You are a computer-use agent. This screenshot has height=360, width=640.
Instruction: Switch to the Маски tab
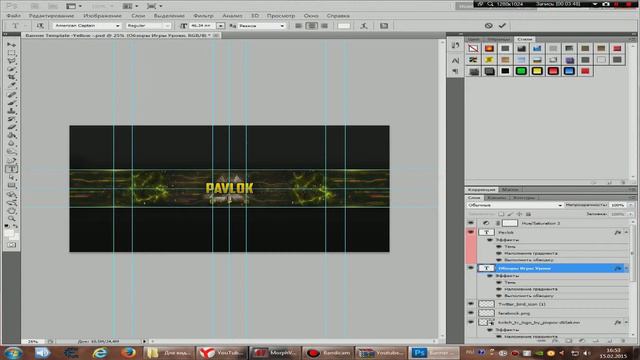click(510, 190)
